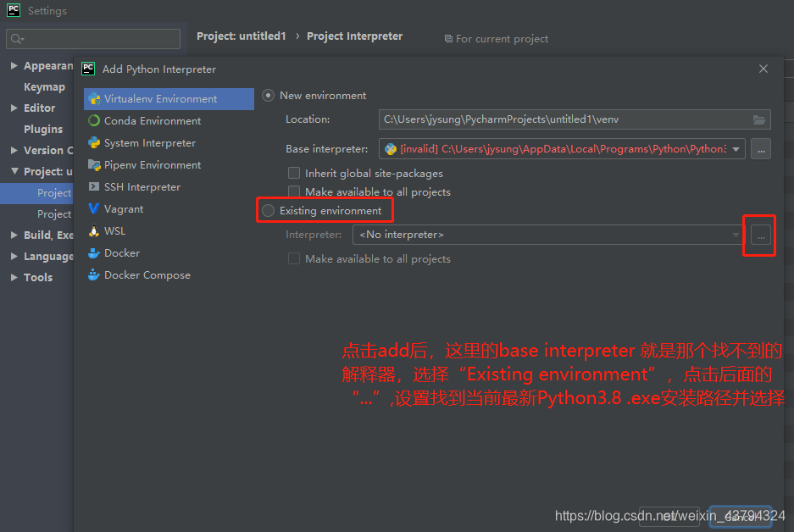Select the highlighted Project sub-item in Settings tree

point(37,193)
